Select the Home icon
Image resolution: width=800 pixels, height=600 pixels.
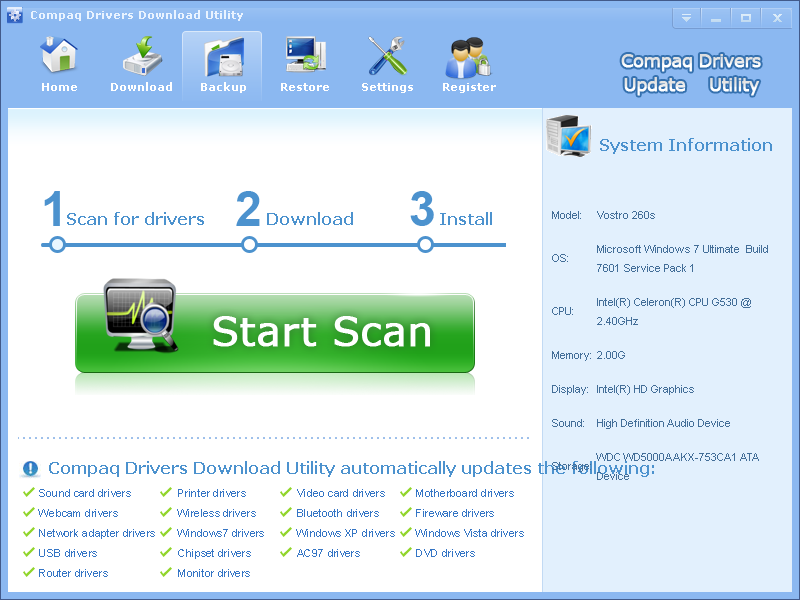pyautogui.click(x=58, y=55)
